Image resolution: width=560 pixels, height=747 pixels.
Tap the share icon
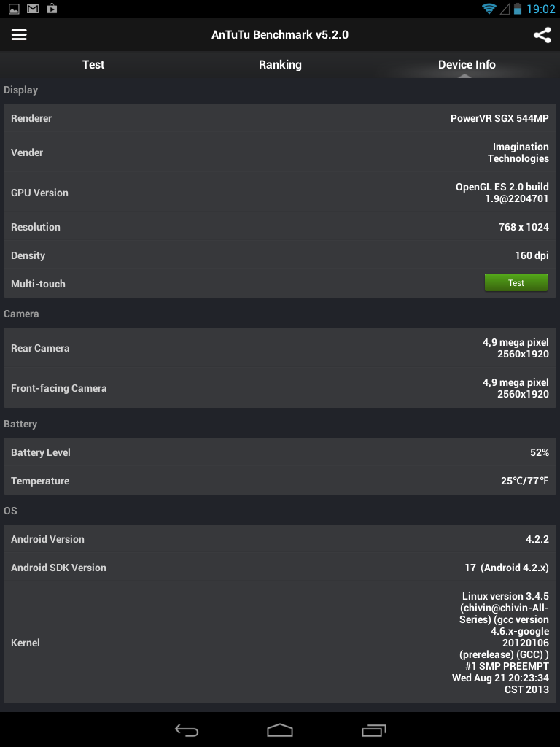tap(542, 35)
